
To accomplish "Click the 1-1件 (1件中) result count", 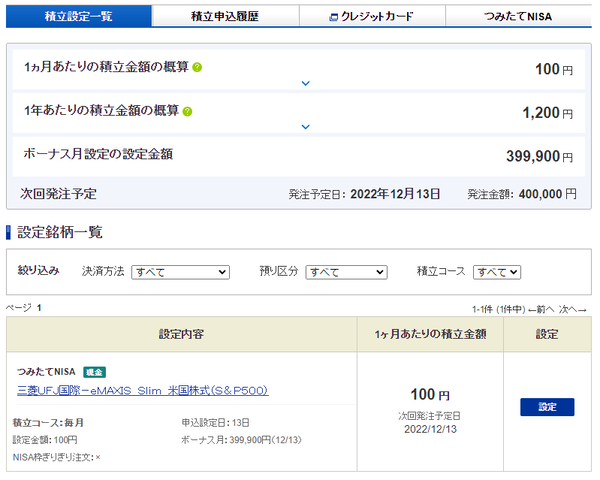I will [x=499, y=309].
